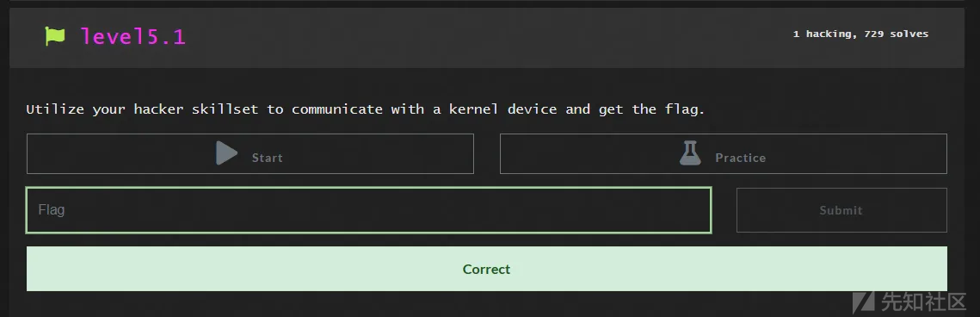
Task: Click the "Practice" text label
Action: 741,158
